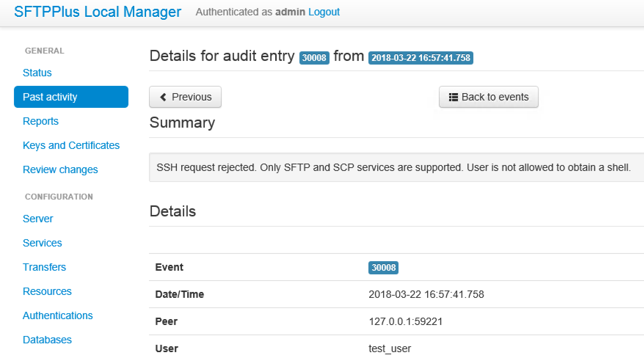
Task: Click the 30008 badge in page heading
Action: tap(314, 58)
